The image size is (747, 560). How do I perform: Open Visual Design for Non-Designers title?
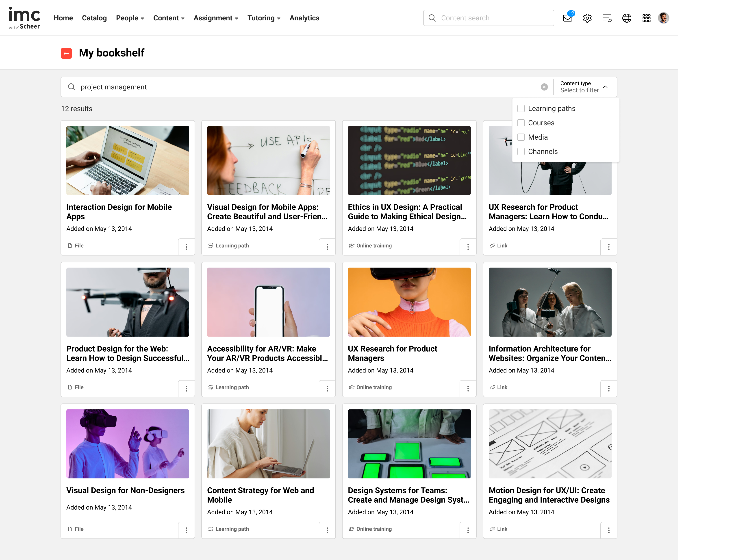click(125, 491)
